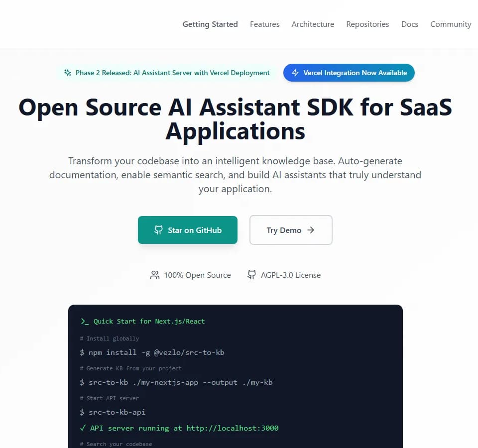The width and height of the screenshot is (478, 448).
Task: Click the terminal prompt icon beside Quick Start
Action: (x=85, y=322)
